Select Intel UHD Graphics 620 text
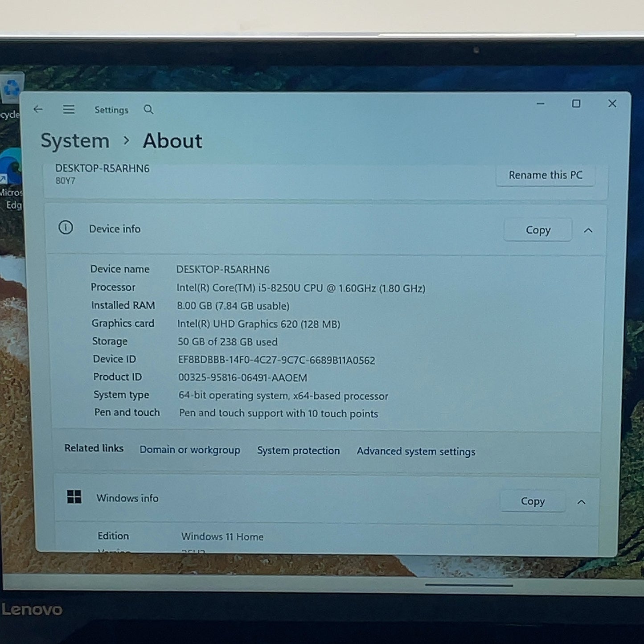Screen dimensions: 644x644 tap(258, 324)
